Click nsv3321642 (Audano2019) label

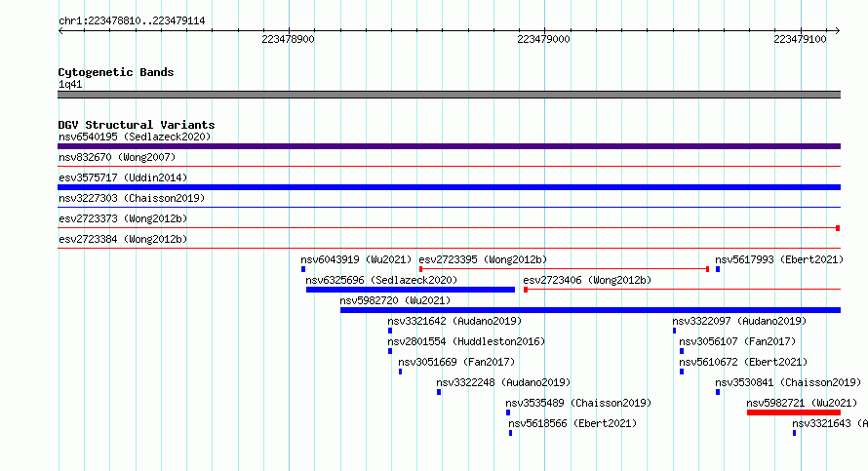[x=454, y=321]
